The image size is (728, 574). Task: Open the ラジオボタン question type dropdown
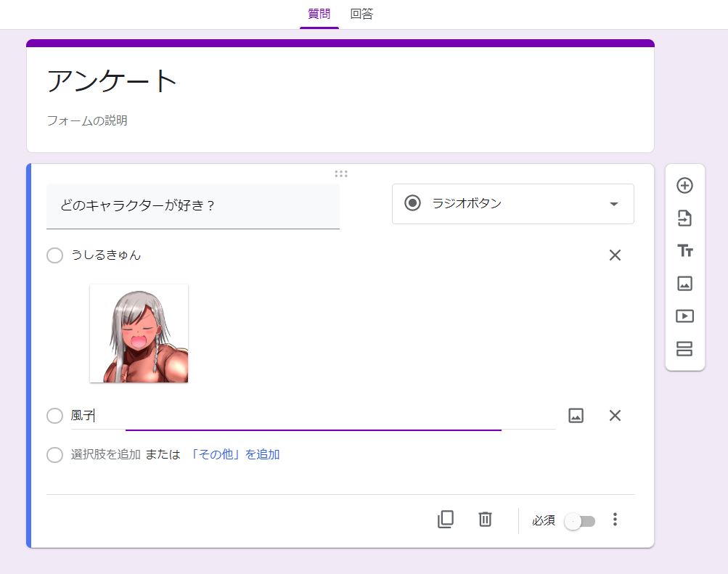coord(512,204)
